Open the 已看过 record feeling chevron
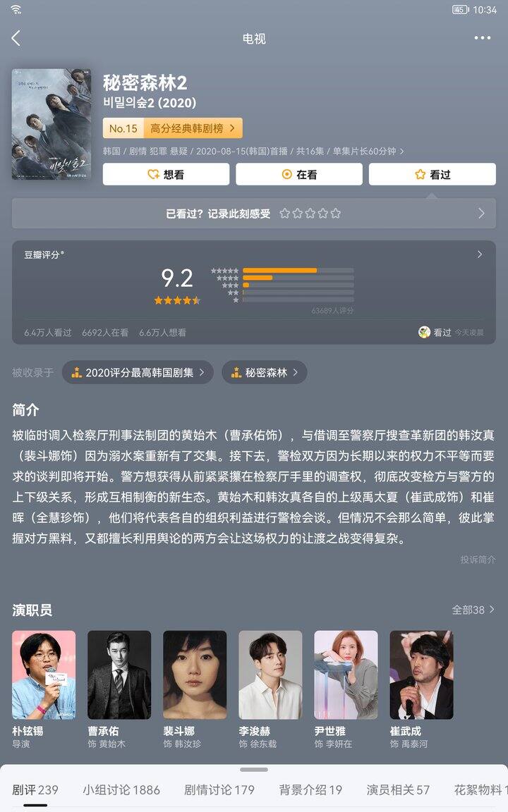The width and height of the screenshot is (508, 812). (x=482, y=214)
